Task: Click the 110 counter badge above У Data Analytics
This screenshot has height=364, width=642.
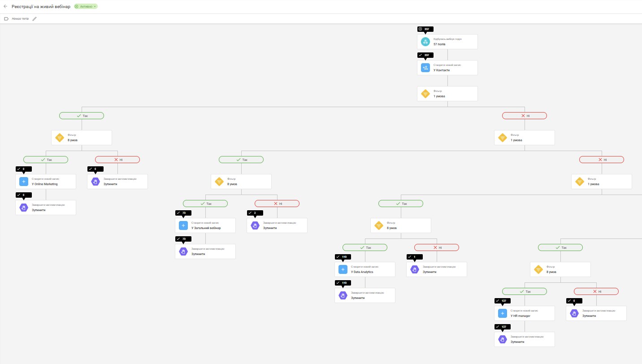Action: pyautogui.click(x=343, y=257)
